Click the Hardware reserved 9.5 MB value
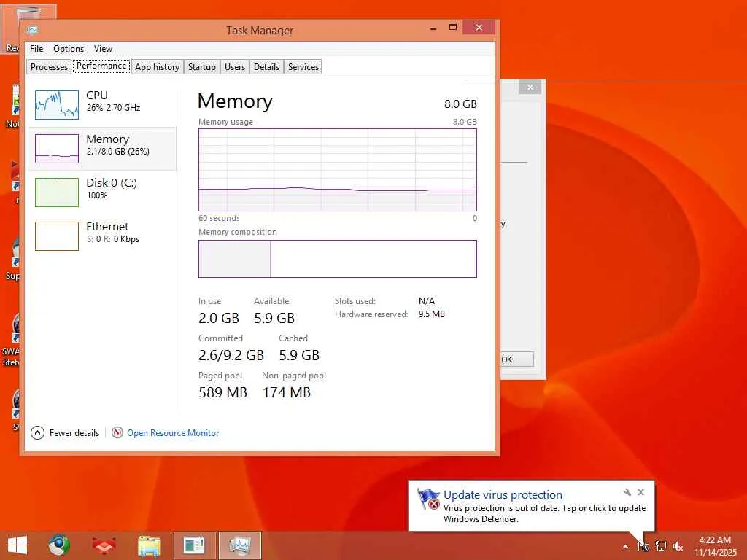Image resolution: width=747 pixels, height=560 pixels. 432,314
